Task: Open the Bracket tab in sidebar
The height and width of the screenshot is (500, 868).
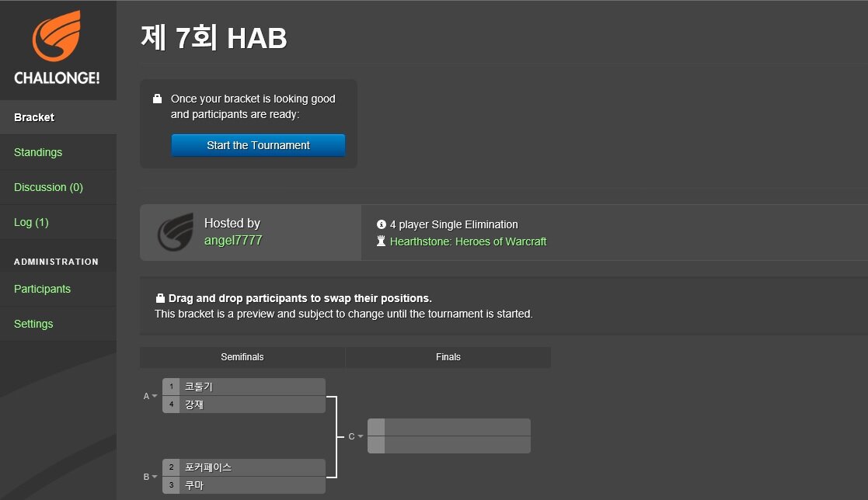Action: 34,117
